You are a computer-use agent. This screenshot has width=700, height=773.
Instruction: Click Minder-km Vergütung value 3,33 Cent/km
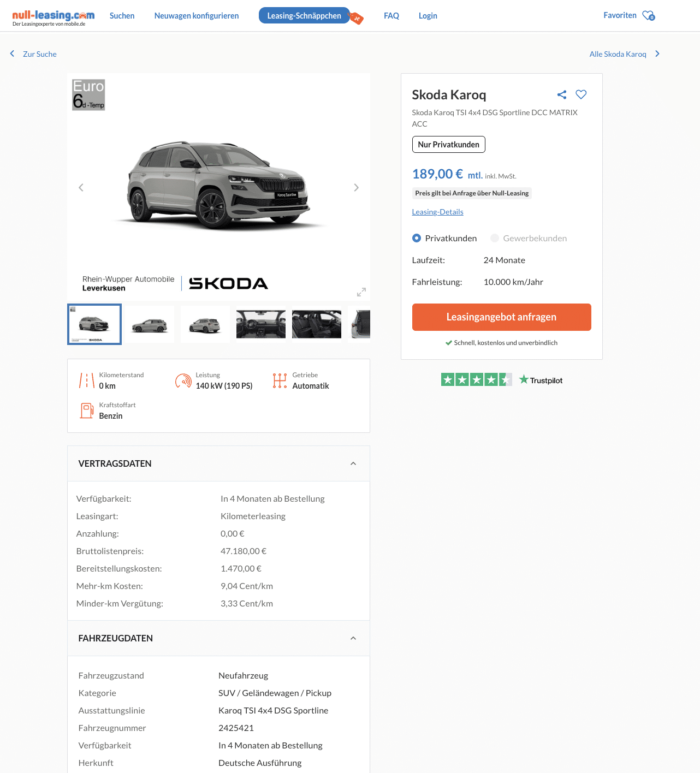(247, 604)
